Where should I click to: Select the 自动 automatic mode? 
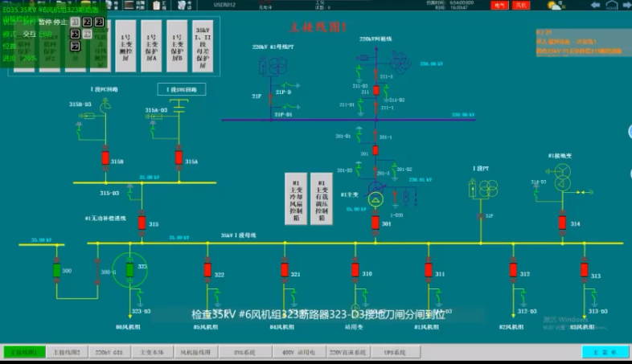click(45, 35)
